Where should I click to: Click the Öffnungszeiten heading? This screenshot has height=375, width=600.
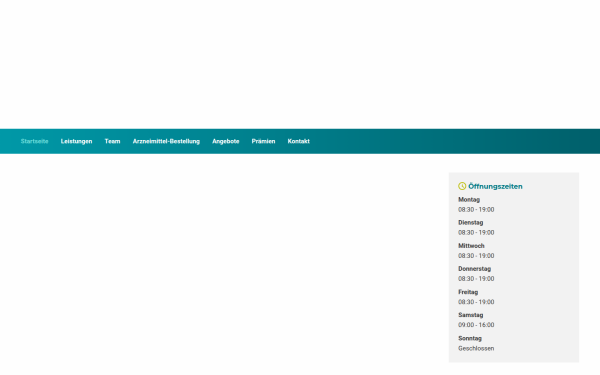[495, 186]
